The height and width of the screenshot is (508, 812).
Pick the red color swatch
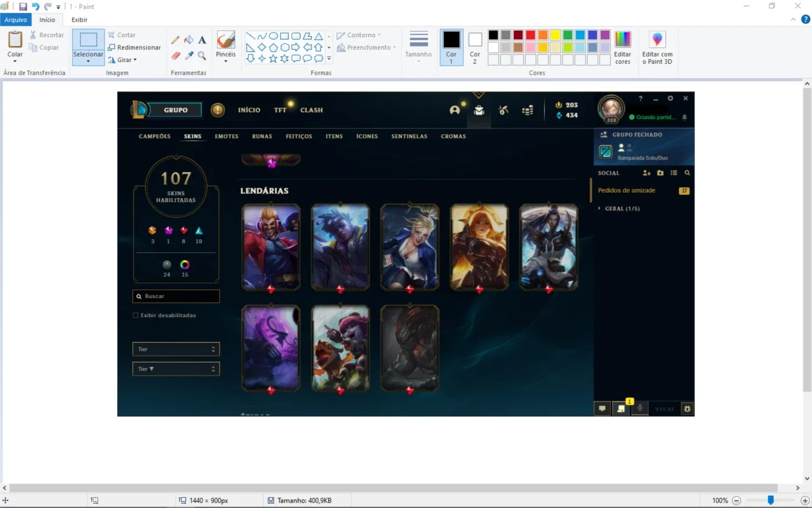530,35
